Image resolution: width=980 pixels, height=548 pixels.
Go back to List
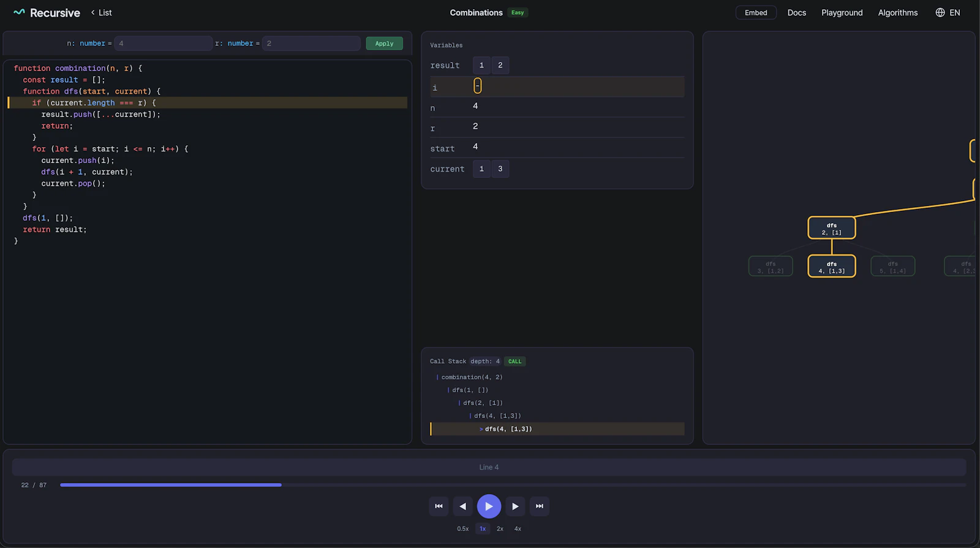[x=101, y=12]
